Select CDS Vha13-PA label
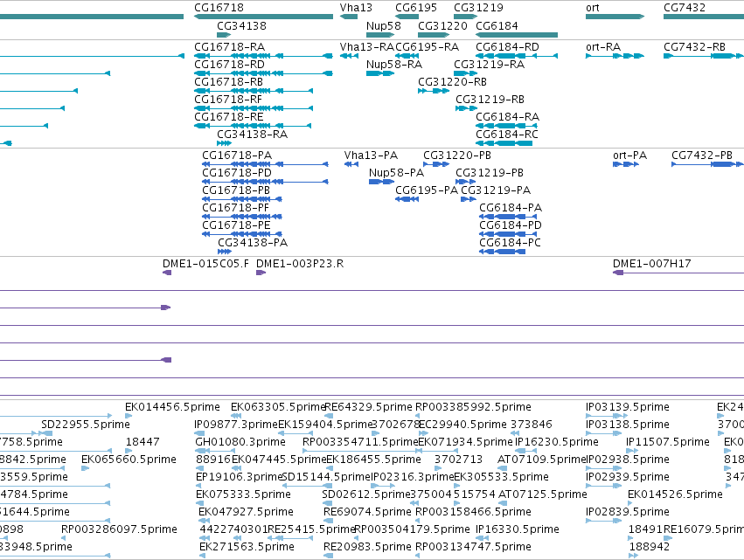This screenshot has height=560, width=744. click(x=371, y=156)
